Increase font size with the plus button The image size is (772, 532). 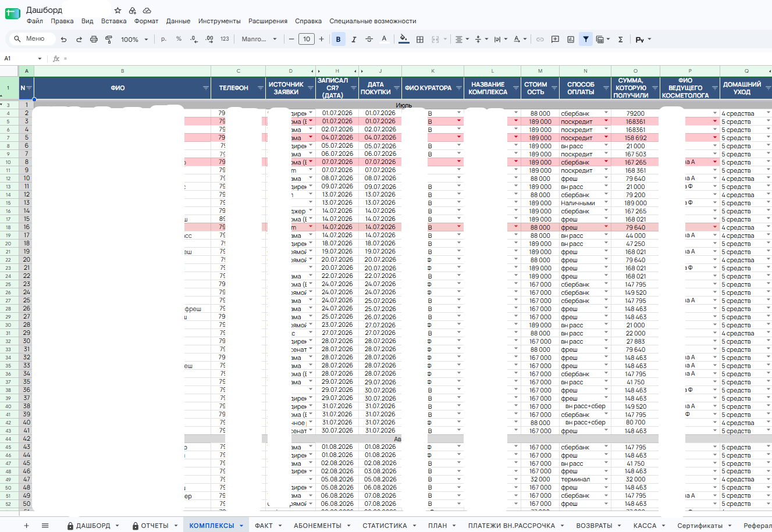[x=321, y=39]
